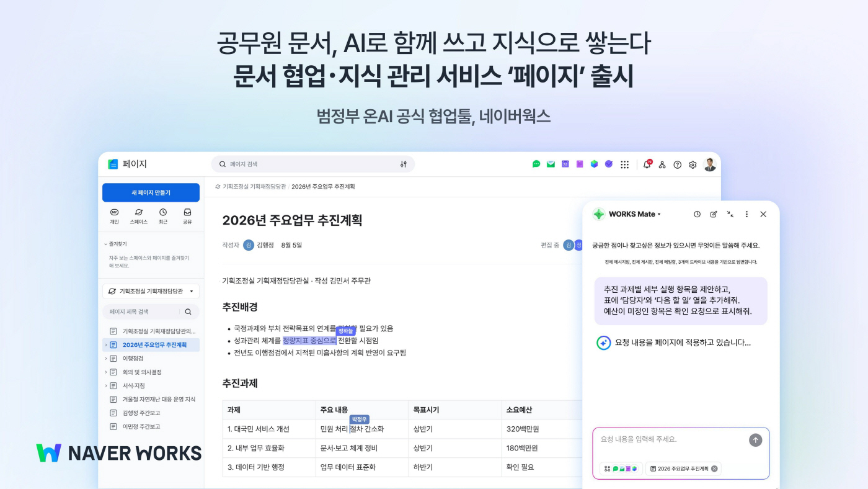Screen dimensions: 868x489
Task: Open the user profile photo avatar
Action: click(710, 164)
